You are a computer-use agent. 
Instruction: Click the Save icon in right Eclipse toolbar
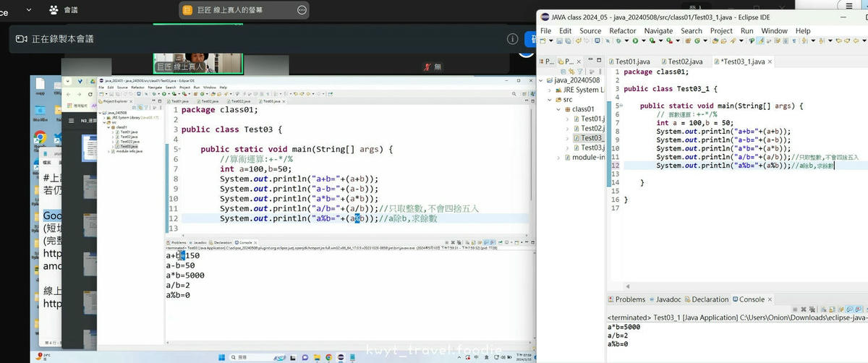[559, 41]
